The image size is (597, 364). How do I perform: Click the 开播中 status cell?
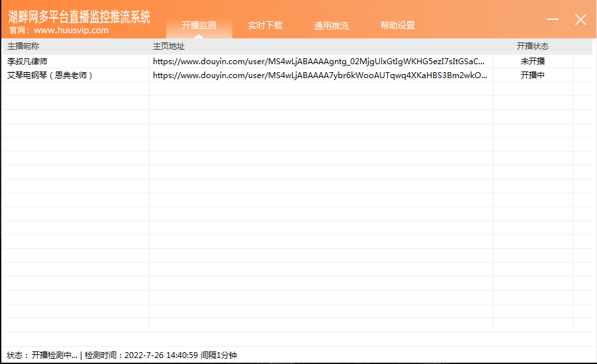click(532, 75)
